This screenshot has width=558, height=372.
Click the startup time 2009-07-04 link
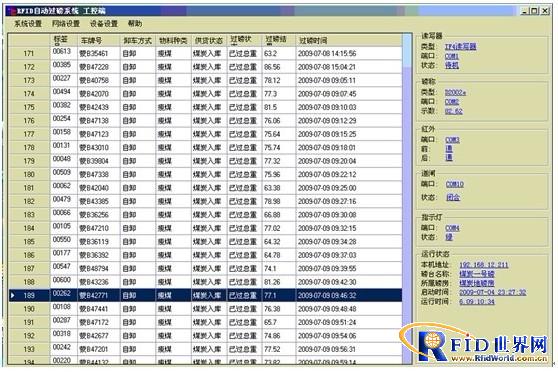pyautogui.click(x=493, y=292)
